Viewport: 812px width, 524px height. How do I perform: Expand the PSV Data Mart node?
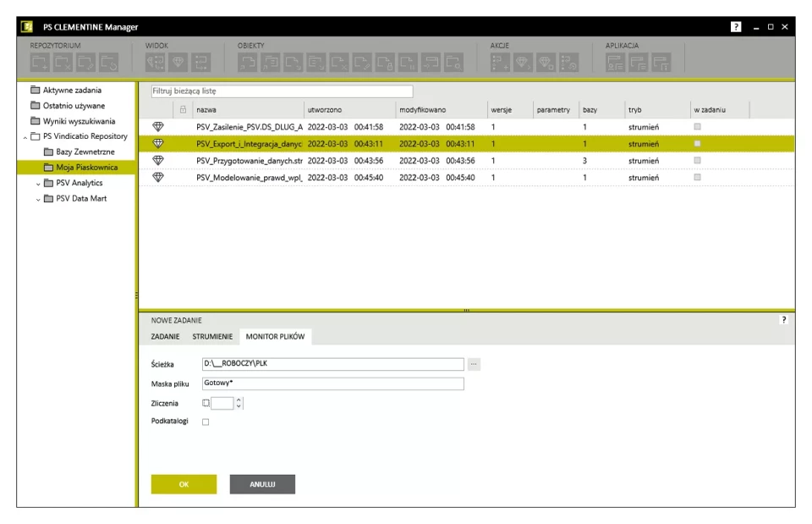pos(39,199)
